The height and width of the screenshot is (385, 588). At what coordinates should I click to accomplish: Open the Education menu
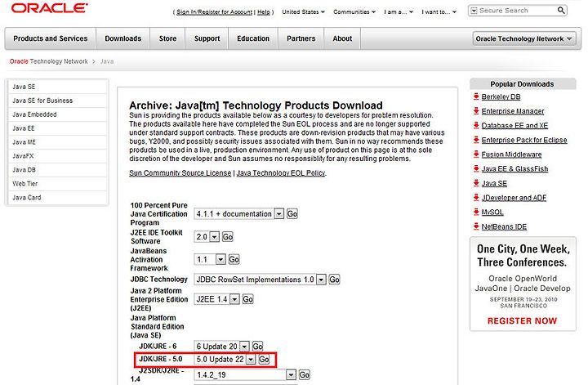click(253, 38)
